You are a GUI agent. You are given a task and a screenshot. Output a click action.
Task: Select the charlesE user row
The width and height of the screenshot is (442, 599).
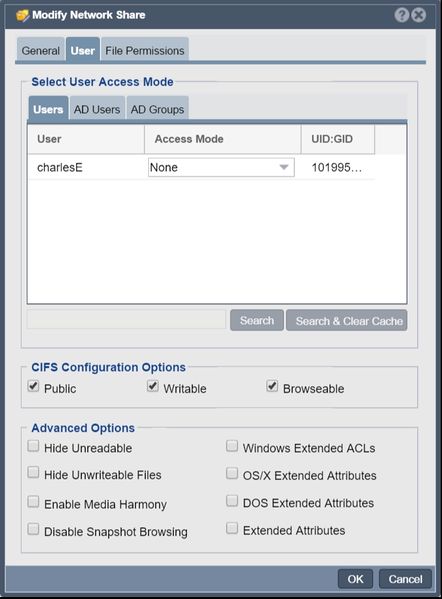tap(201, 167)
